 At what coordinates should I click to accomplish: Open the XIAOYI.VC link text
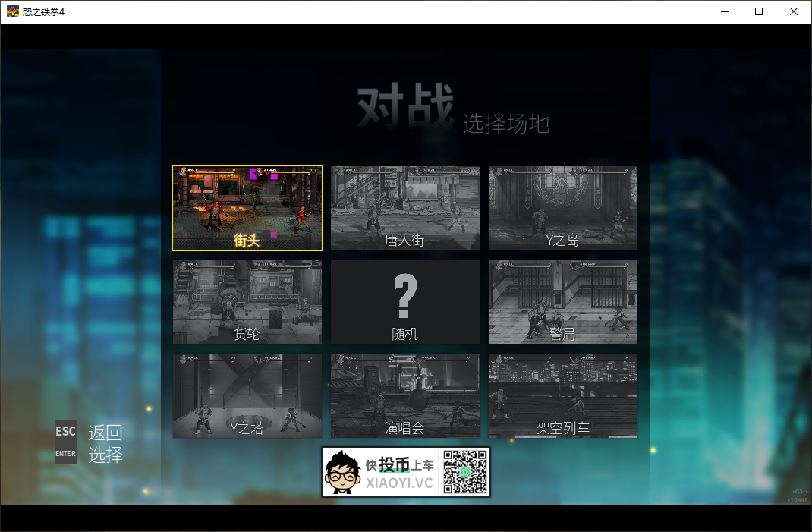click(x=399, y=483)
